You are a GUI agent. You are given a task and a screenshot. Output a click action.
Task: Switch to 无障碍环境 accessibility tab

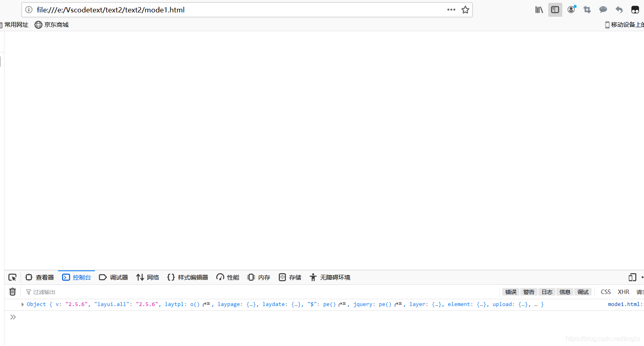[330, 277]
